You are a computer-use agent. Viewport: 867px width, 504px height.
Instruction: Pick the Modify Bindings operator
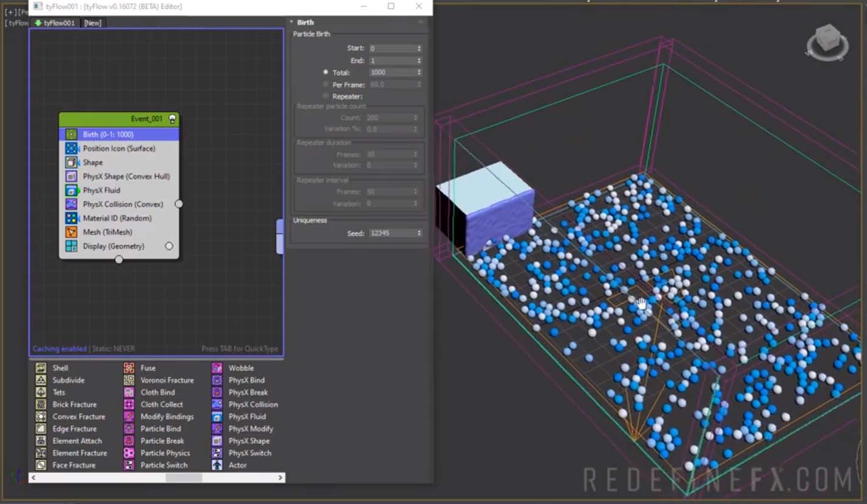point(158,417)
